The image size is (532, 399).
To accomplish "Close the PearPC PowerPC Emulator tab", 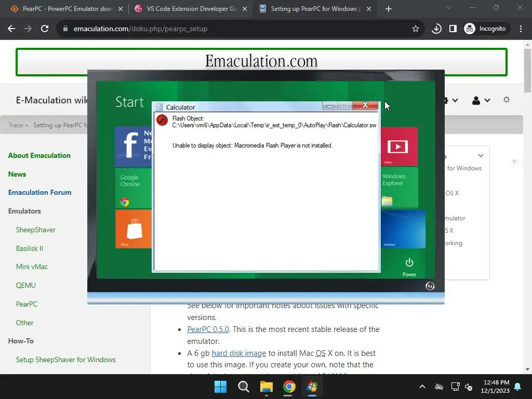I will 121,9.
